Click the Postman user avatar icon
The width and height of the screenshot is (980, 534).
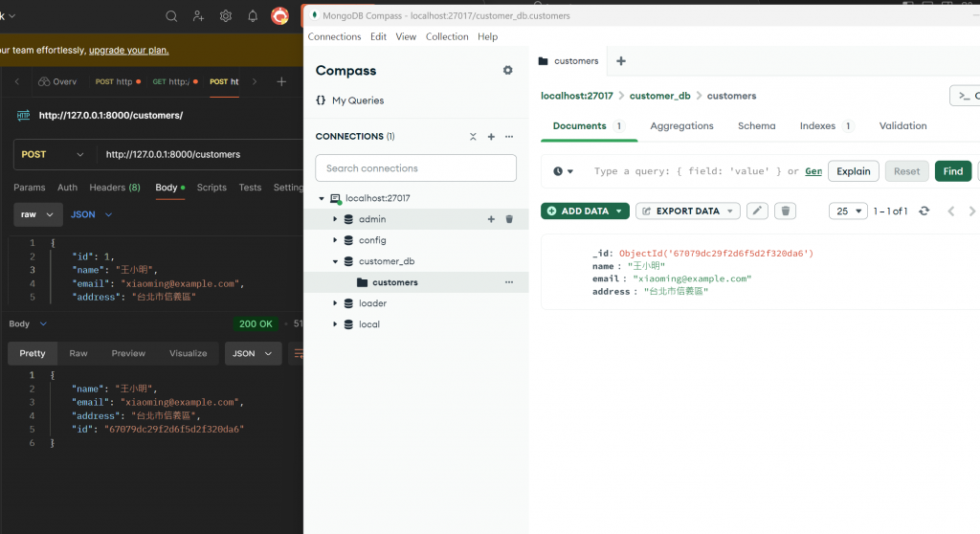pyautogui.click(x=279, y=15)
